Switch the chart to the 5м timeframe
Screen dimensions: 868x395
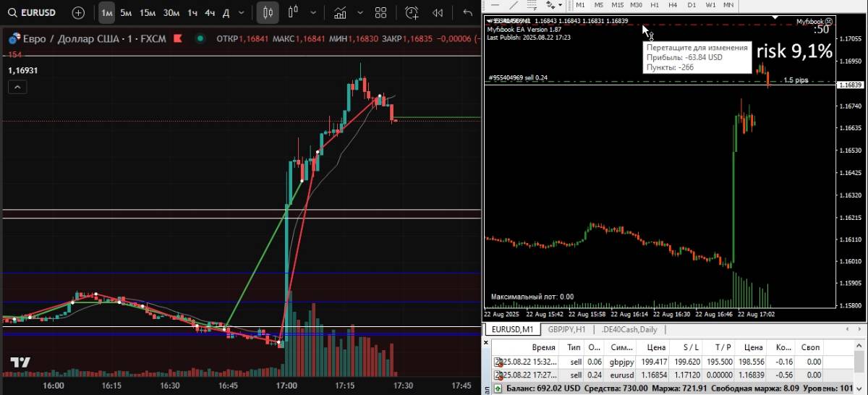tap(126, 12)
